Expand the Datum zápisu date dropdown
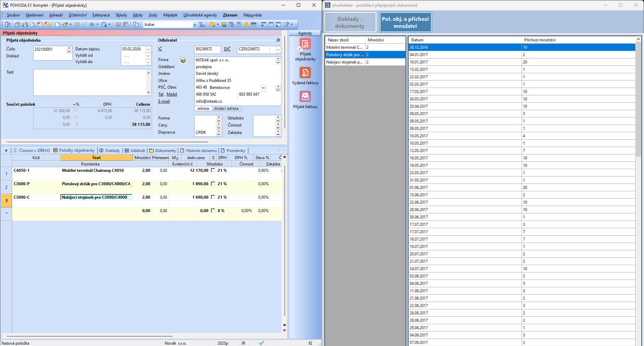This screenshot has height=346, width=644. (148, 49)
